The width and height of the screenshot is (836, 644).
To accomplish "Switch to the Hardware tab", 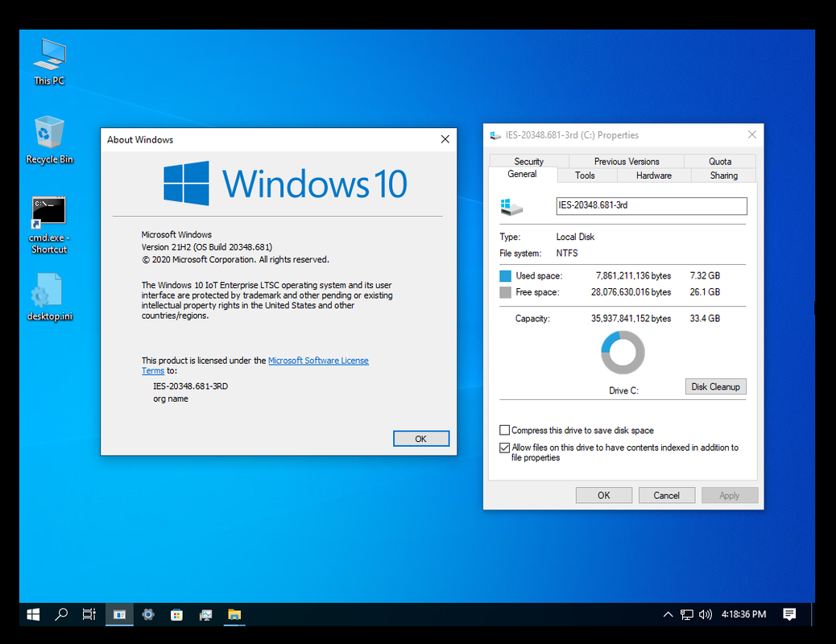I will [x=654, y=175].
